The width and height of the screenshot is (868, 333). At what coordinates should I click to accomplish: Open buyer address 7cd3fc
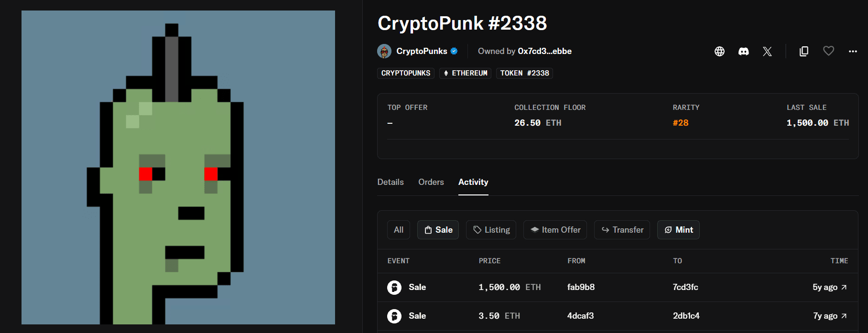tap(685, 287)
